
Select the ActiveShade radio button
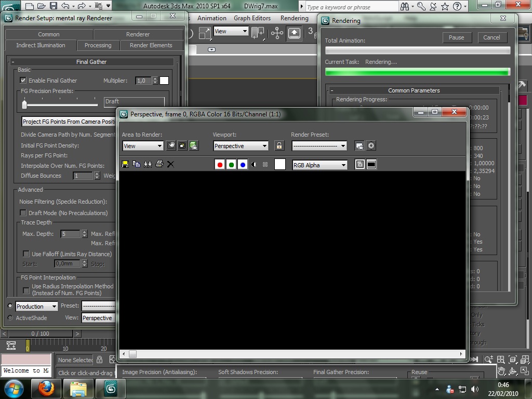coord(10,318)
